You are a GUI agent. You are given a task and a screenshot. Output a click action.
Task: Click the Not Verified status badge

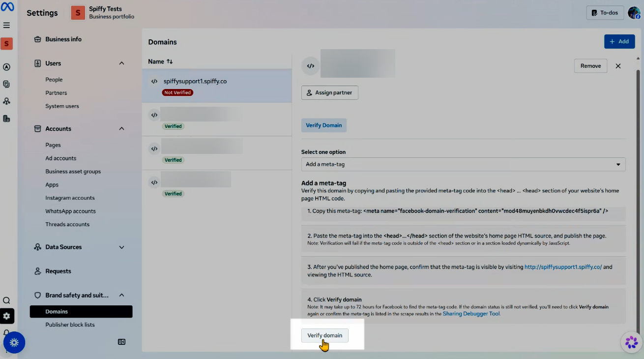coord(177,92)
